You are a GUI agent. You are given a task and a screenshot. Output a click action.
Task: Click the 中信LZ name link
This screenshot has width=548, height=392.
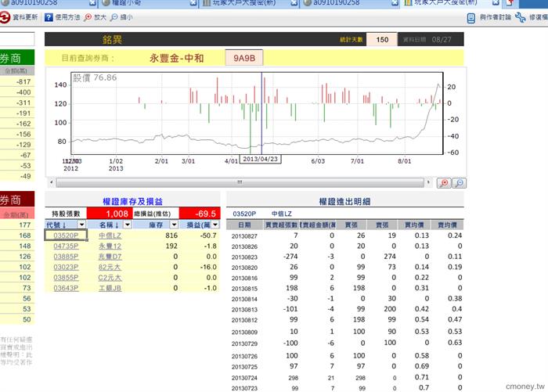[x=110, y=236]
